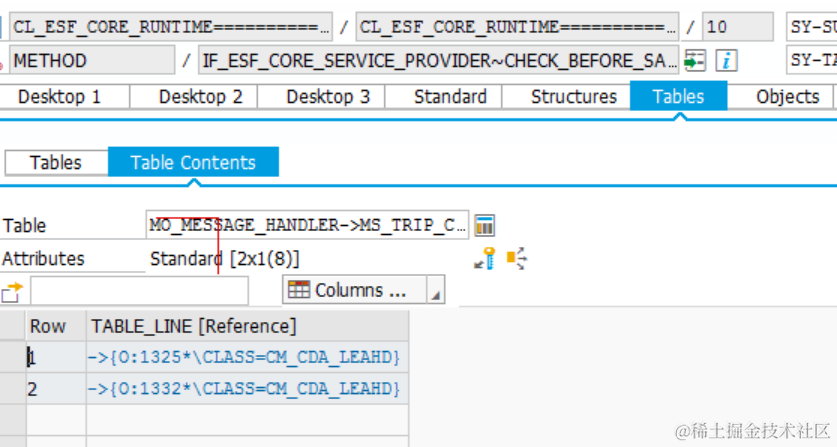This screenshot has height=447, width=837.
Task: Select the main Tables tab
Action: pos(678,96)
